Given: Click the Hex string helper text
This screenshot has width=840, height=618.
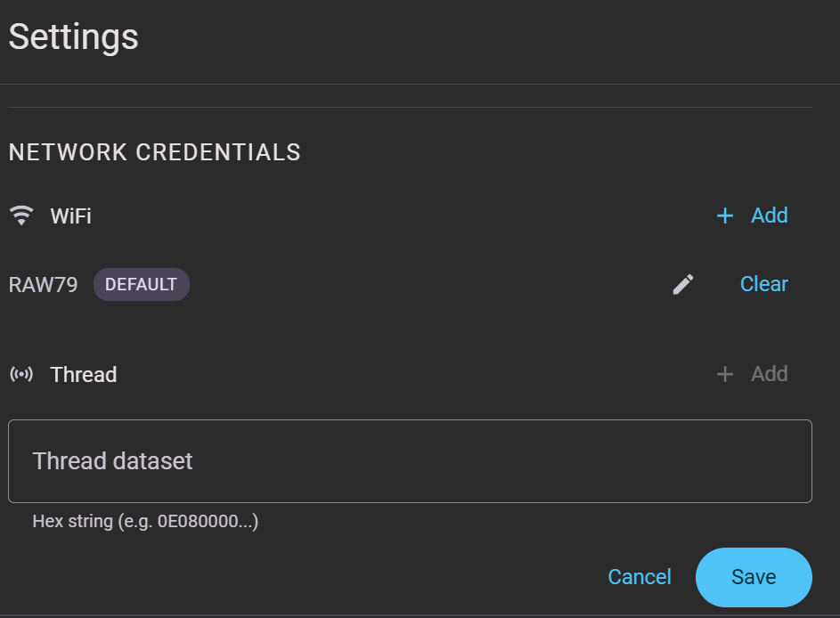Looking at the screenshot, I should [x=145, y=521].
